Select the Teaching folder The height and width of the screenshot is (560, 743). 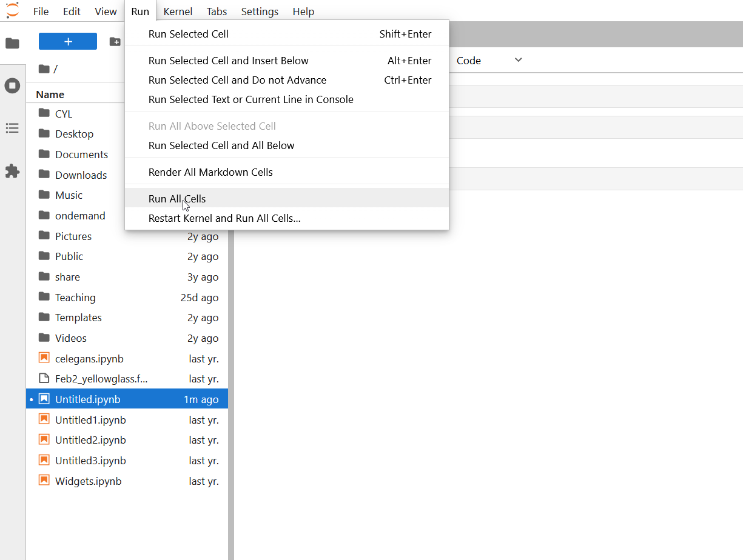tap(127, 298)
